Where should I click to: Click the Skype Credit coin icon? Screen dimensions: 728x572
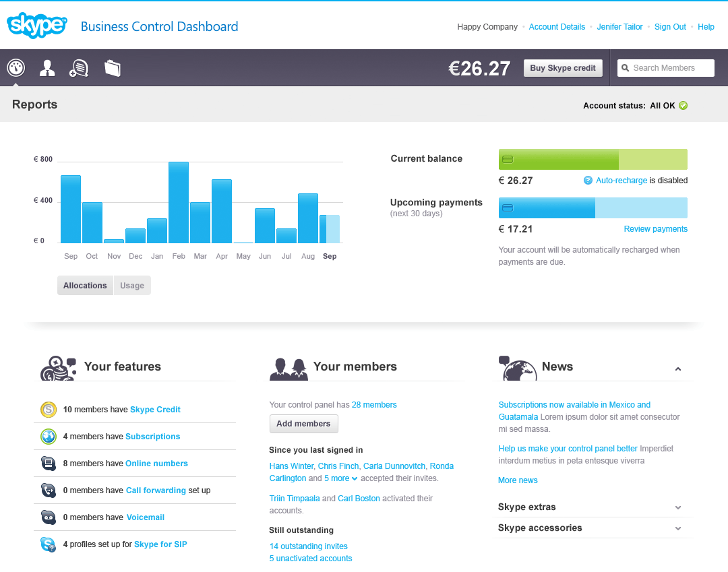coord(48,410)
